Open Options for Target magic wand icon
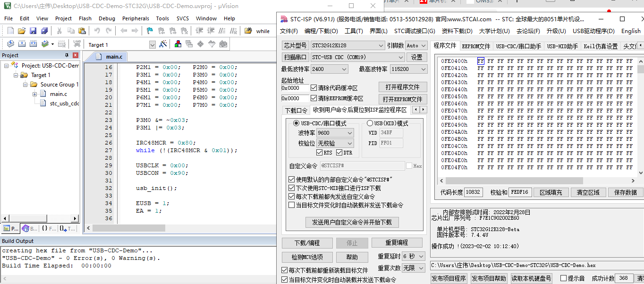Screen dimensions: 644x284 [x=163, y=44]
